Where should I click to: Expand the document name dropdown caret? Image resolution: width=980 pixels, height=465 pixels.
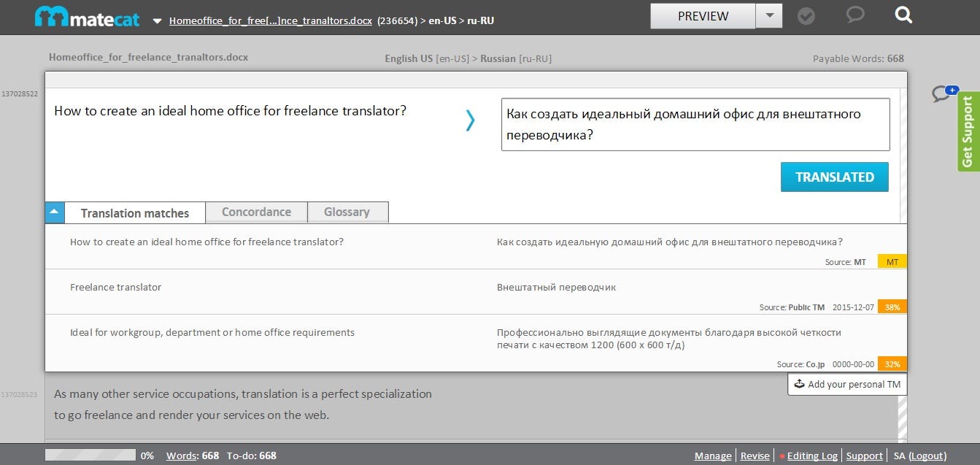(156, 21)
